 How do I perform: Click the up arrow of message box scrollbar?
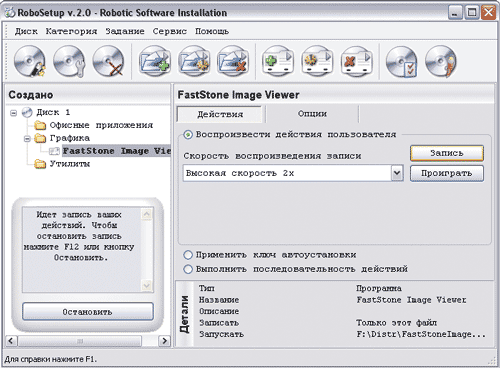coord(146,214)
